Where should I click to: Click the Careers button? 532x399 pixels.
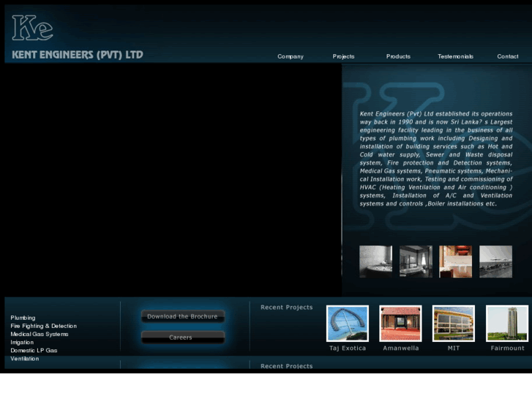point(182,338)
